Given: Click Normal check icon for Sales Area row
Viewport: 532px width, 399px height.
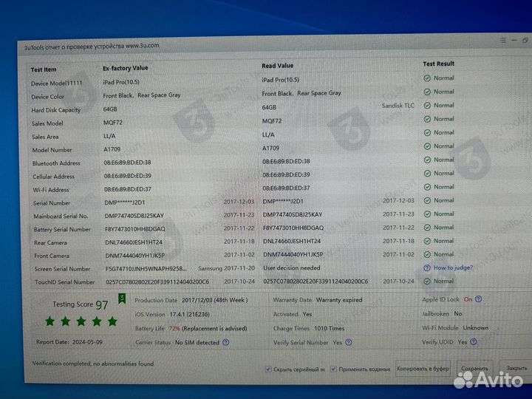Looking at the screenshot, I should 427,133.
